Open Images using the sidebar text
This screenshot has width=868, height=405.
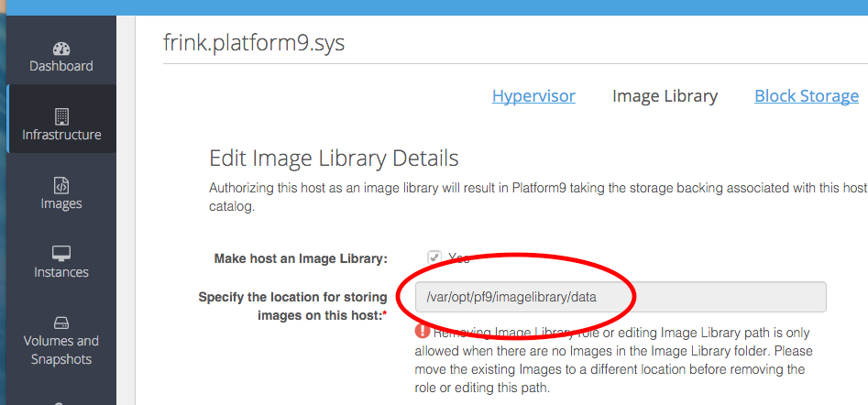coord(61,203)
